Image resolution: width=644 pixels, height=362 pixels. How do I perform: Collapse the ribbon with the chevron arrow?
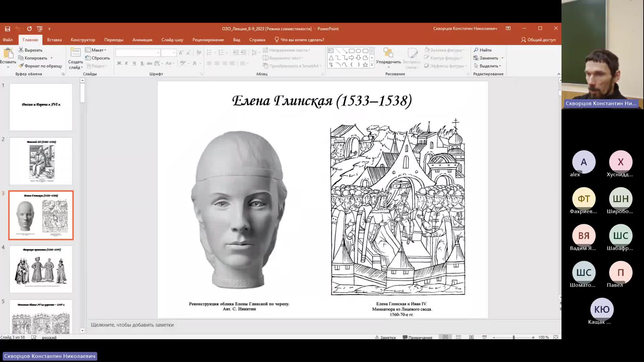tap(558, 74)
